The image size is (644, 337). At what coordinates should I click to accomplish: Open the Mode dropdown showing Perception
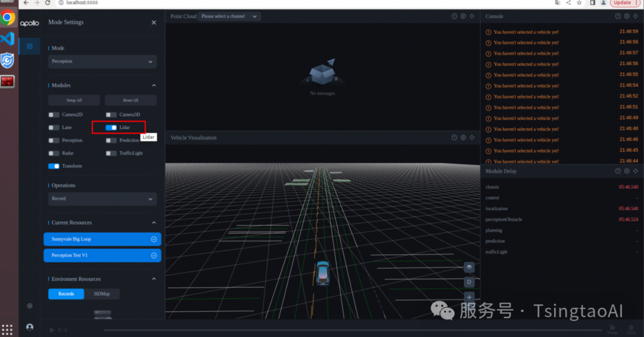coord(103,61)
